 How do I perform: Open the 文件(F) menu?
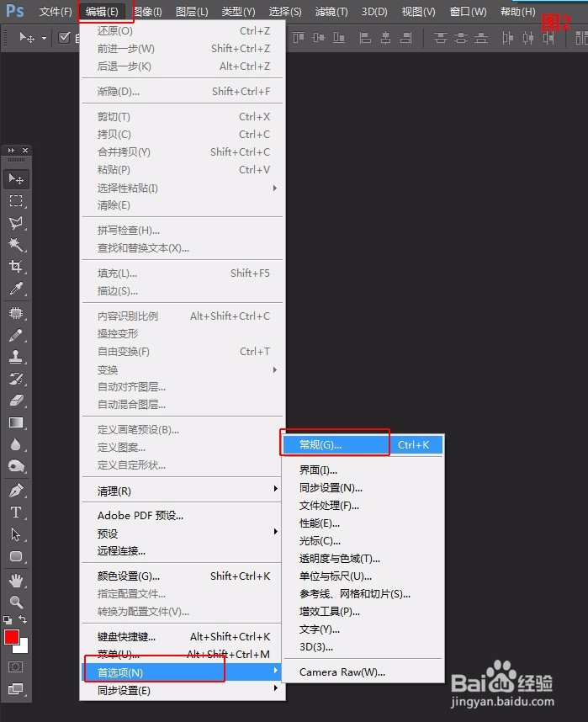click(56, 12)
